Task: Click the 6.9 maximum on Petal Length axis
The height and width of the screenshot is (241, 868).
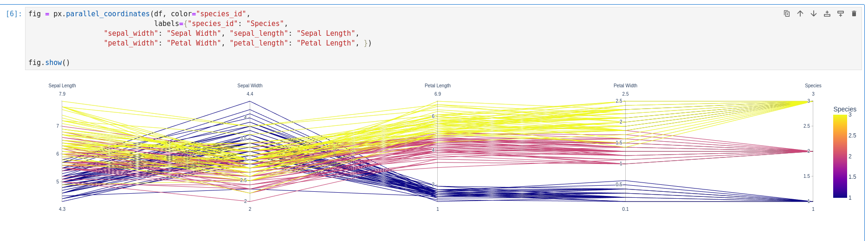Action: [x=437, y=94]
